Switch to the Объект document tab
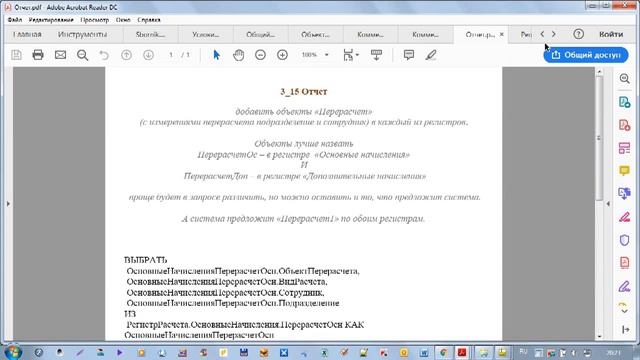 pyautogui.click(x=316, y=35)
